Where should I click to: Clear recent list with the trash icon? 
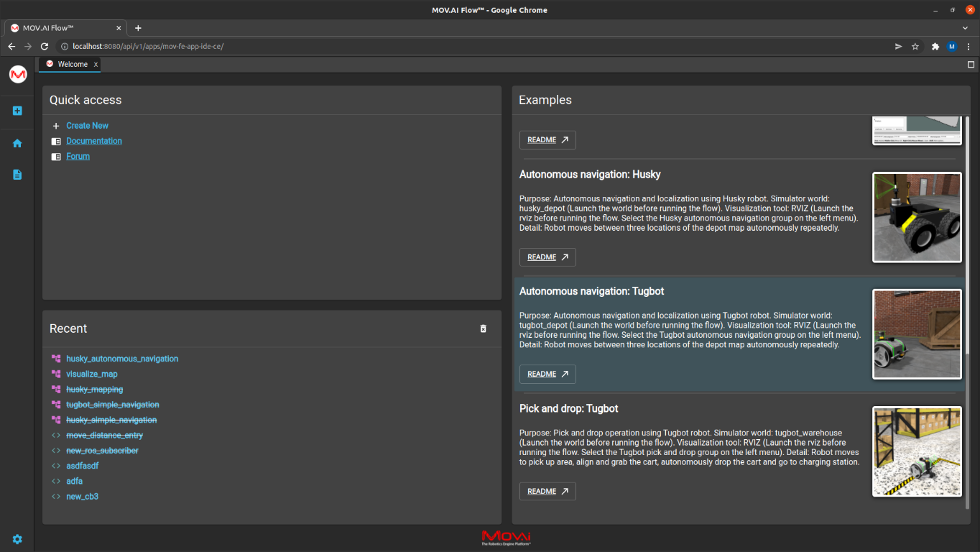pyautogui.click(x=484, y=328)
